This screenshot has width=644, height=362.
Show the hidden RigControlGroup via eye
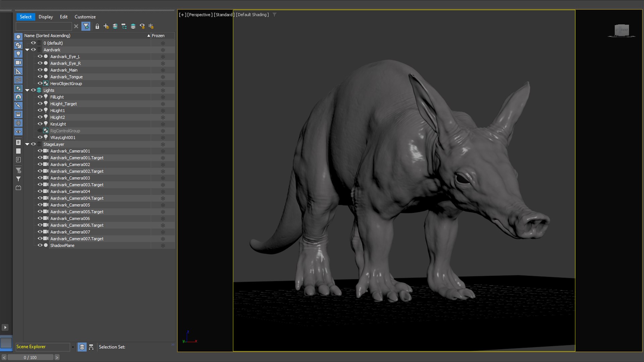40,131
